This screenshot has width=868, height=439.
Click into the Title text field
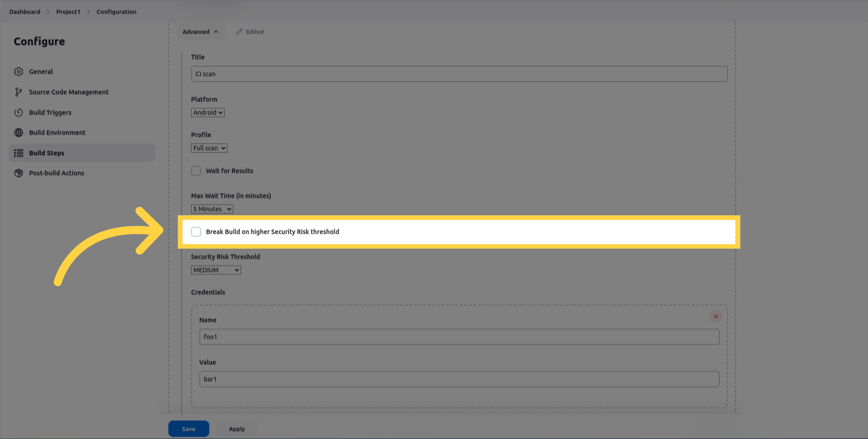click(x=459, y=74)
